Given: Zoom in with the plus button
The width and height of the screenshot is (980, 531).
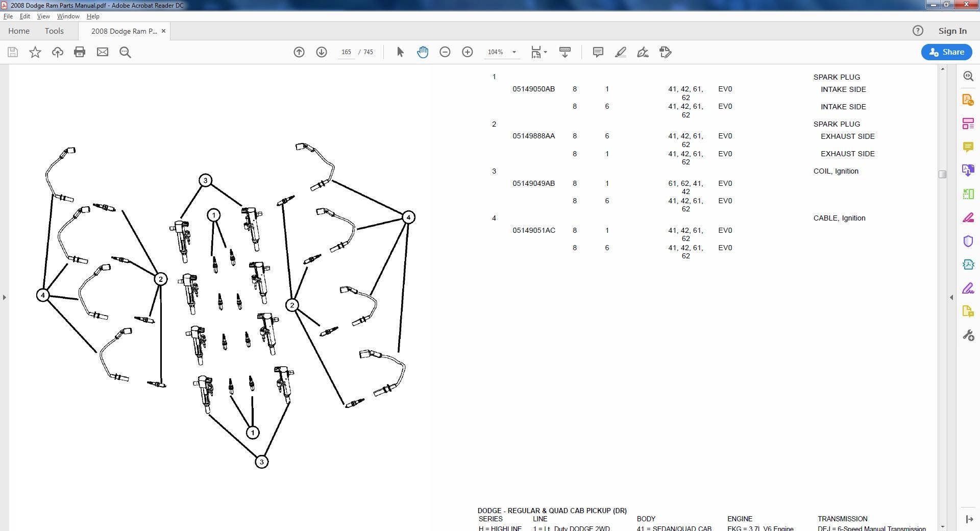Looking at the screenshot, I should pyautogui.click(x=468, y=52).
